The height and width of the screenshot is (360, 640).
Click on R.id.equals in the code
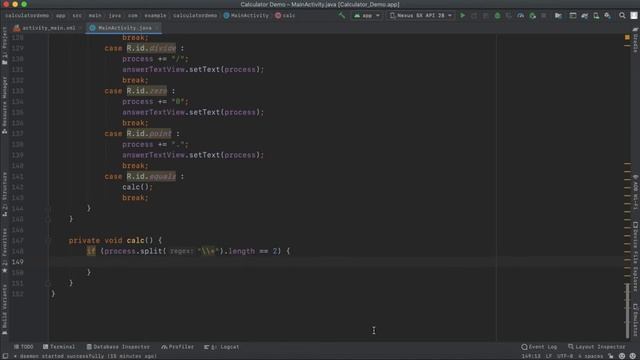pyautogui.click(x=151, y=177)
